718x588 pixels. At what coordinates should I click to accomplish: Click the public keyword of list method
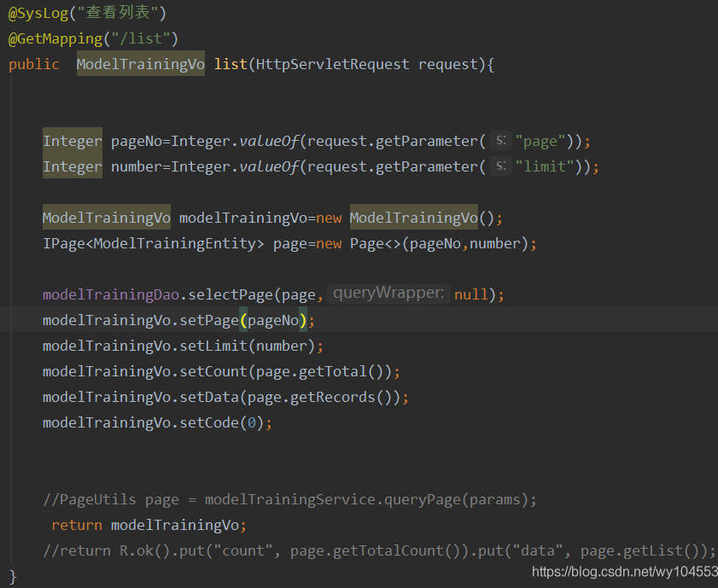[x=34, y=64]
